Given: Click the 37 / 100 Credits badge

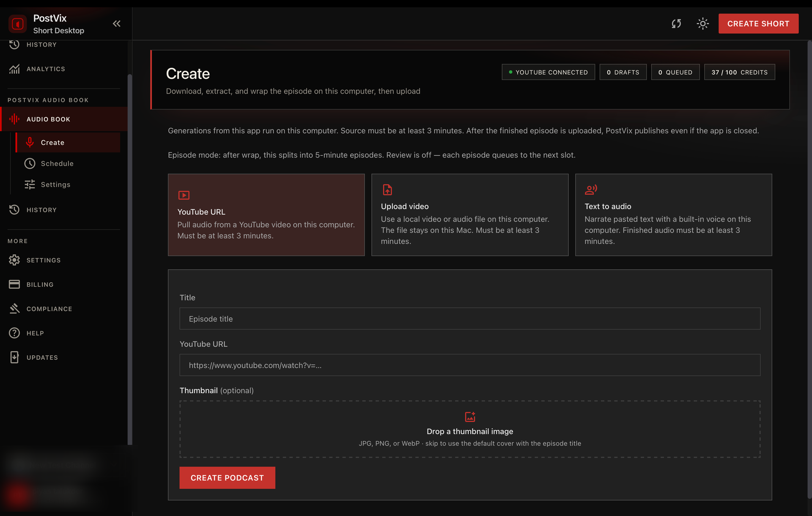Looking at the screenshot, I should pyautogui.click(x=740, y=72).
